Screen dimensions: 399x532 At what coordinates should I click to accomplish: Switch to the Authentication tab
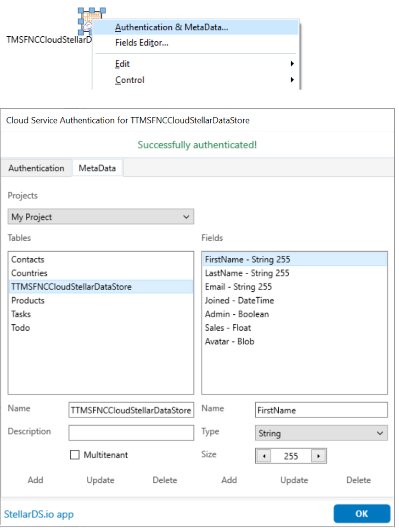(x=36, y=168)
